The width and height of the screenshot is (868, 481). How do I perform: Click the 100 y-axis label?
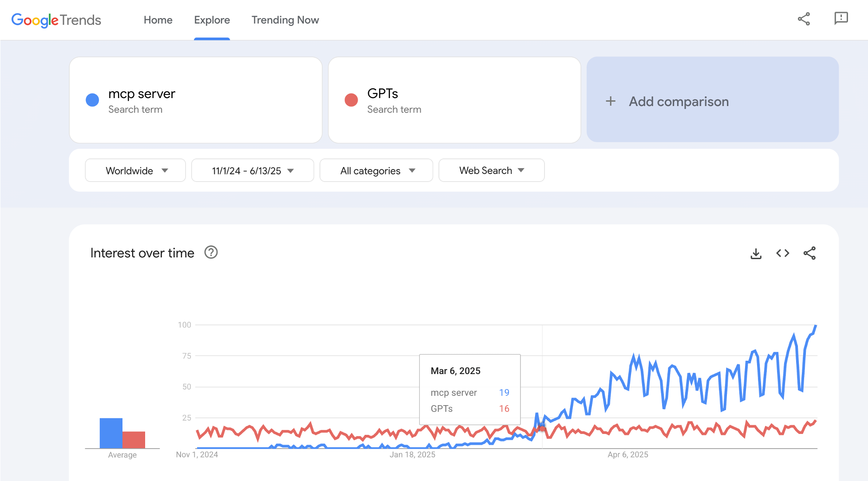click(x=185, y=325)
